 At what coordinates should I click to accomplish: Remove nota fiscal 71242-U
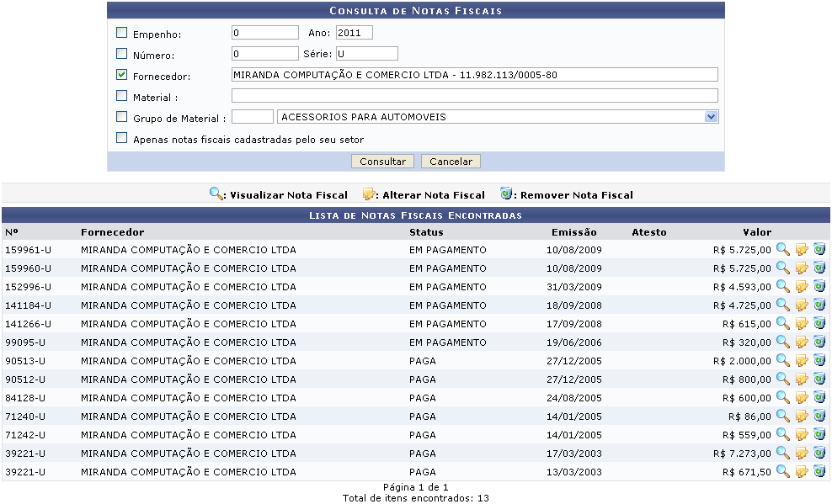pyautogui.click(x=819, y=434)
